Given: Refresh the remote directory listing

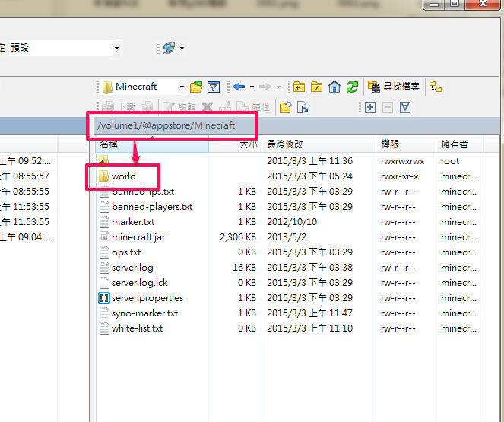Looking at the screenshot, I should (x=352, y=87).
